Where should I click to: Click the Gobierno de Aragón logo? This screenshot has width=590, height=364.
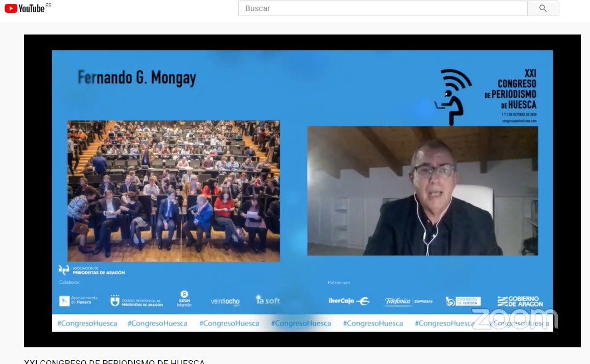[x=520, y=301]
